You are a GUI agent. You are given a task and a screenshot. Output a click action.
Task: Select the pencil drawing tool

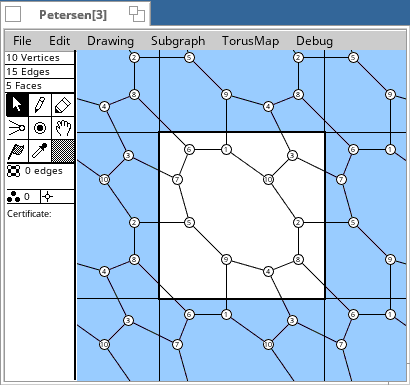pos(40,105)
